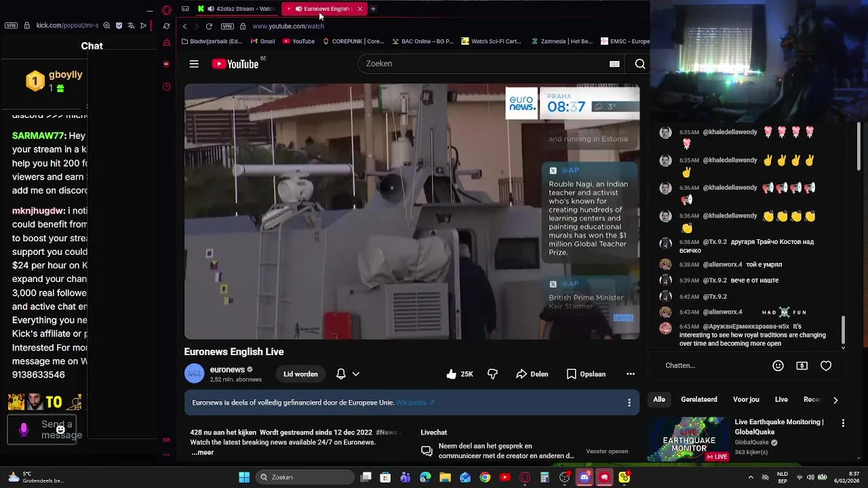Click the Opslaan save button
This screenshot has height=488, width=868.
[586, 374]
